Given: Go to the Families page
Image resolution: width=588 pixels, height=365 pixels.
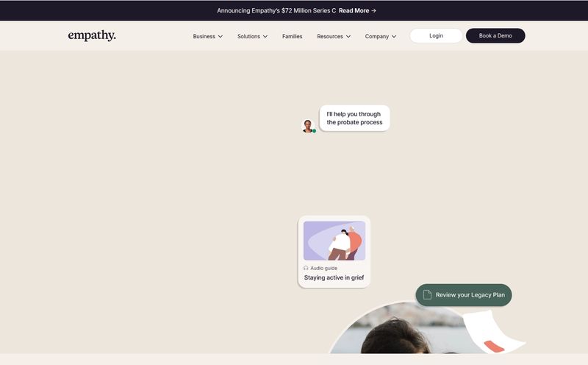Looking at the screenshot, I should pyautogui.click(x=292, y=36).
